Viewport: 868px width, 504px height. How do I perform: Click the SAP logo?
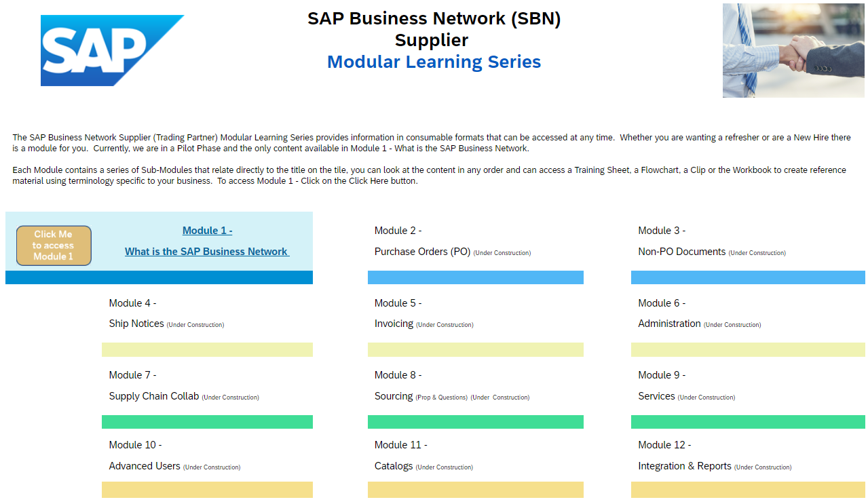point(112,50)
